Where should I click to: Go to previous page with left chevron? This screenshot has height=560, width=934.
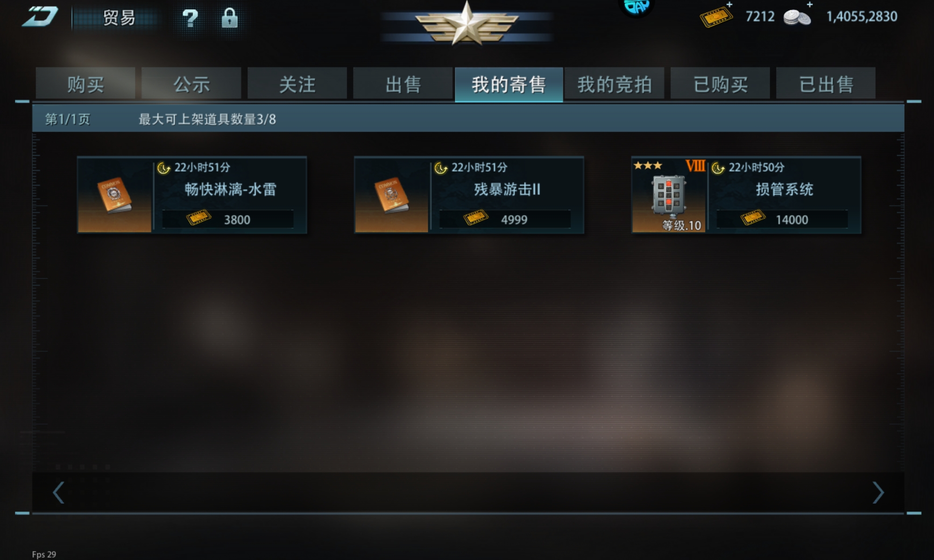point(58,493)
